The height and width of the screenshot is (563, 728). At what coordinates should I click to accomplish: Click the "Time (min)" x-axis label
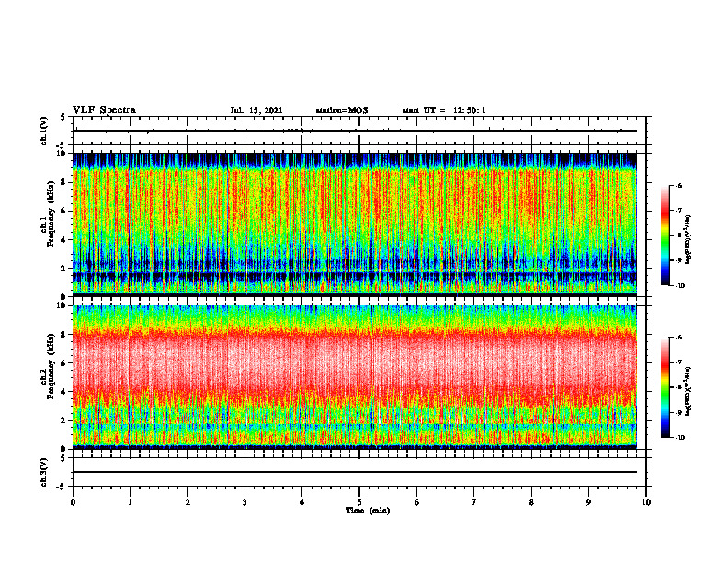(368, 511)
